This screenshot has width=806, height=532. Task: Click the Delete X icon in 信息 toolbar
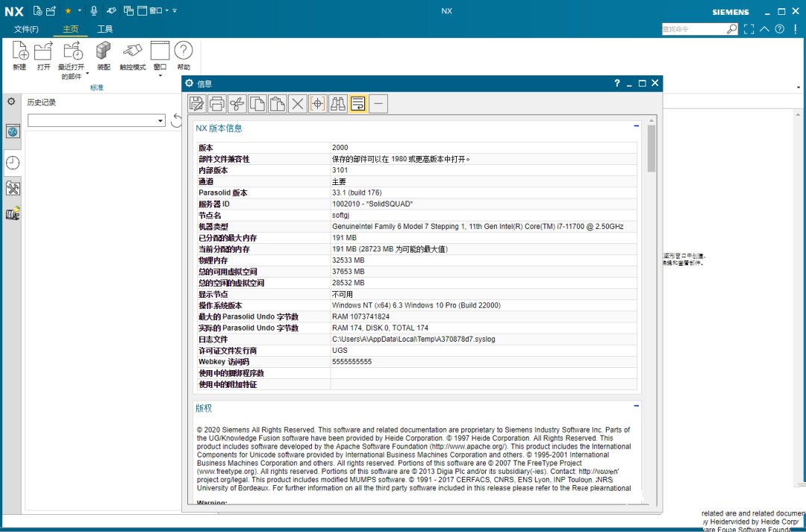pos(297,104)
